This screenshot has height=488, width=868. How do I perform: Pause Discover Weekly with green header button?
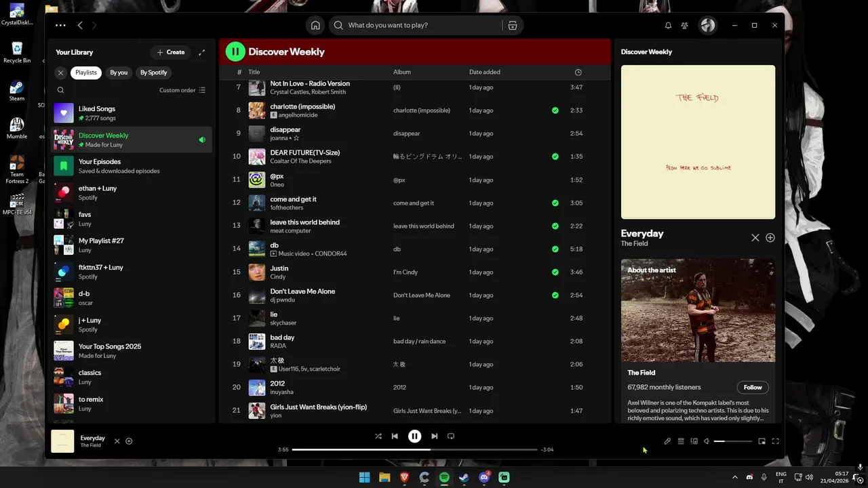coord(235,52)
